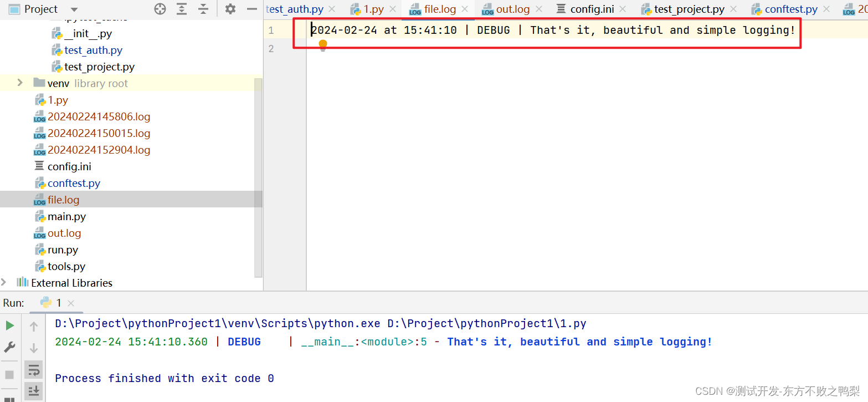868x402 pixels.
Task: Click line number 1 in editor gutter
Action: click(x=271, y=30)
